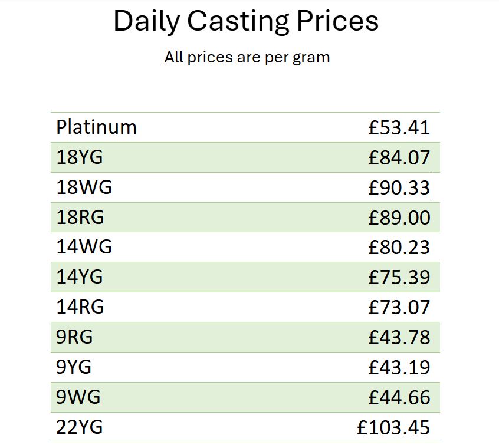Select the 9RG price £43.78
The width and height of the screenshot is (499, 448).
pyautogui.click(x=399, y=337)
